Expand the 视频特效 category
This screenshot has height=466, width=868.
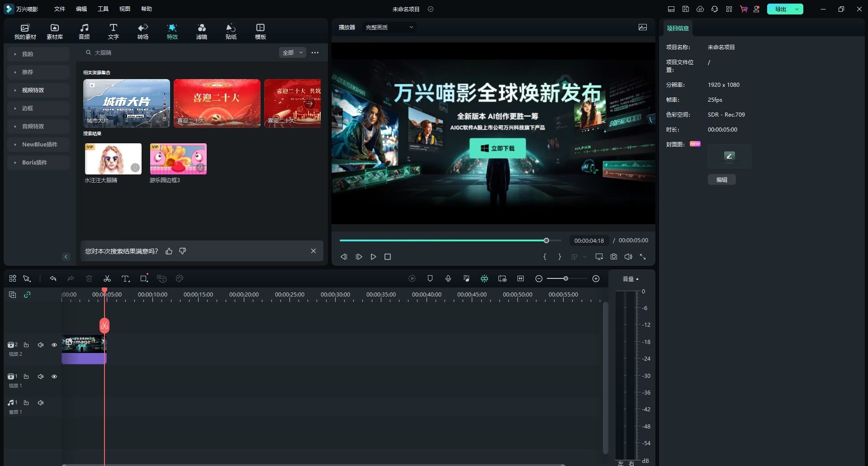pyautogui.click(x=38, y=90)
